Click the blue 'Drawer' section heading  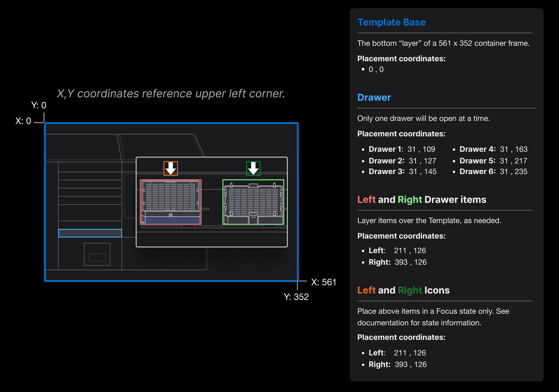point(374,97)
